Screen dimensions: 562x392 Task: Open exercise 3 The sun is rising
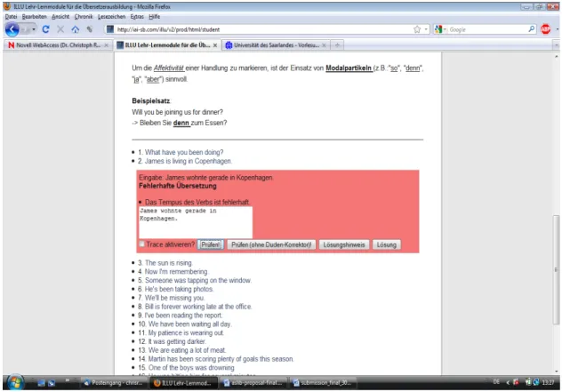[x=168, y=263]
